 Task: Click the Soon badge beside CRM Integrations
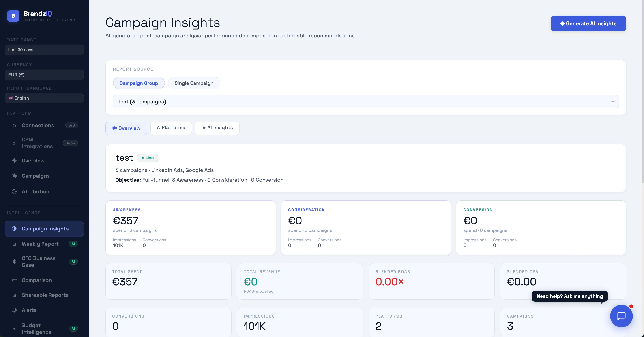70,143
